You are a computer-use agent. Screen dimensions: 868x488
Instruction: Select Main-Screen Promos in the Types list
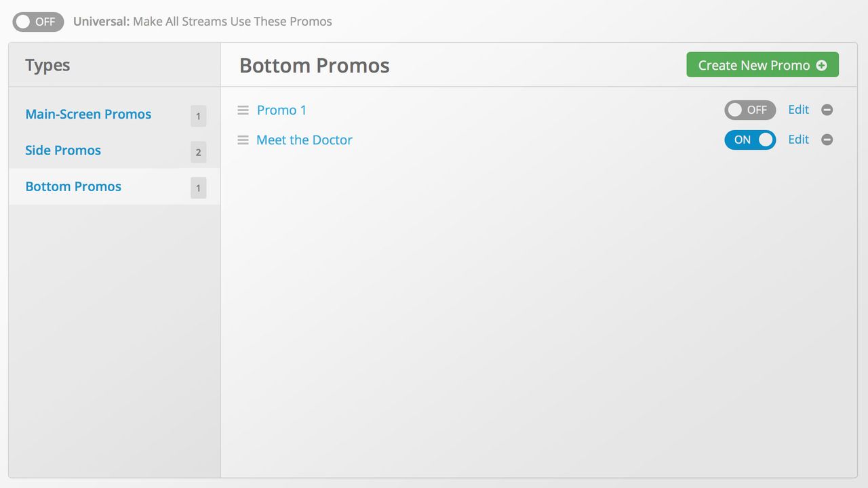[x=88, y=114]
